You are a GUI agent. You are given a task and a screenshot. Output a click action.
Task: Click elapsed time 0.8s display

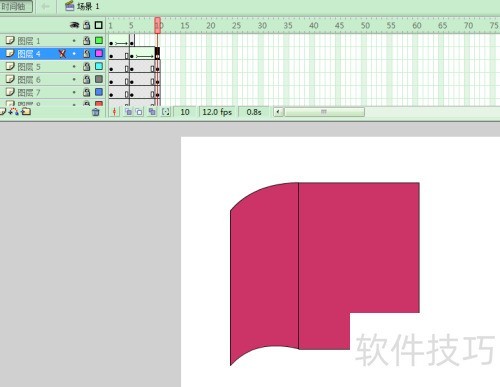(x=254, y=112)
